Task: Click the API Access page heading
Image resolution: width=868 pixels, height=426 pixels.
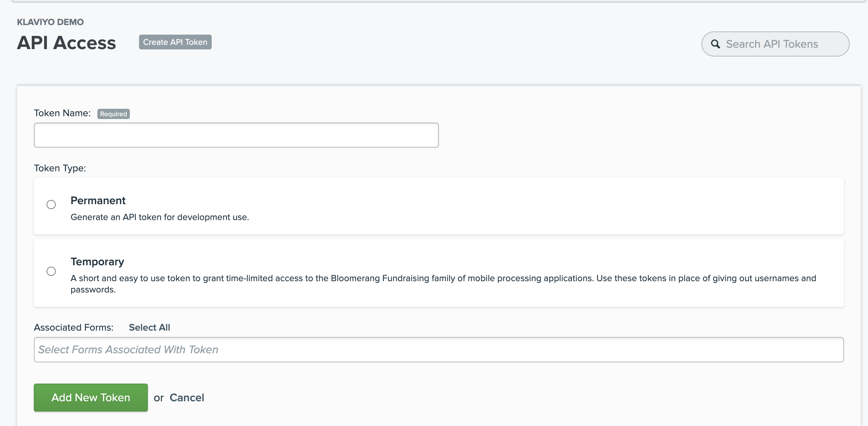Action: (66, 43)
